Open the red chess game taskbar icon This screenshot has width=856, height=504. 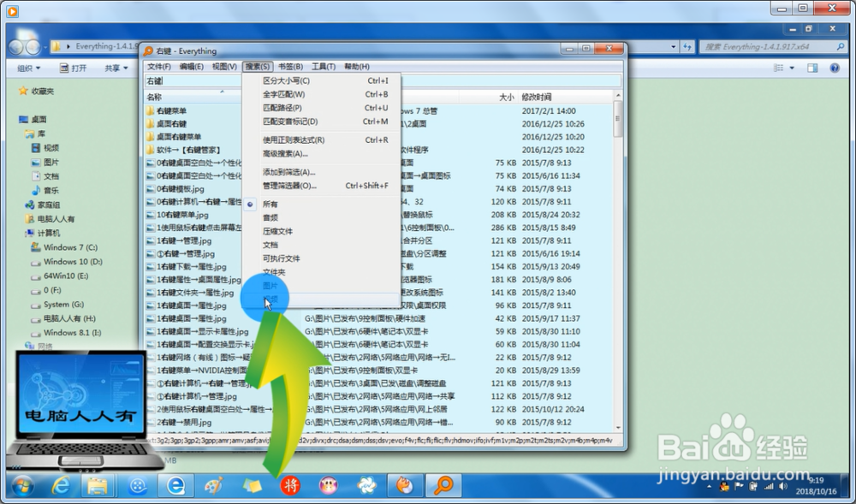click(x=290, y=485)
